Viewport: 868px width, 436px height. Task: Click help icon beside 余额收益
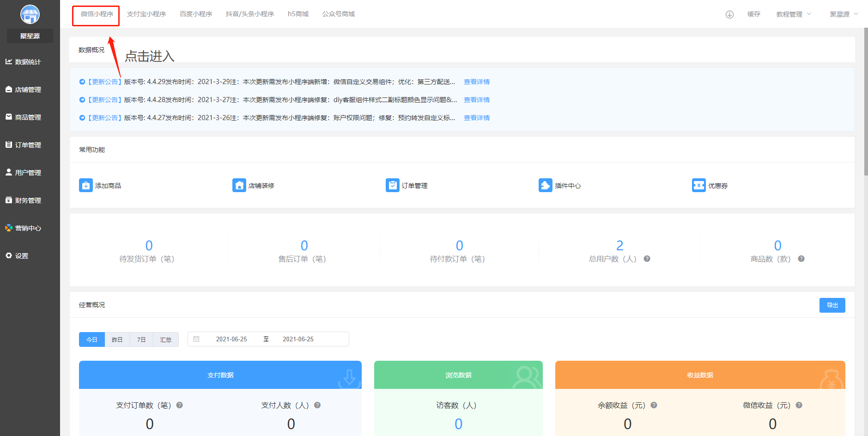(x=654, y=405)
